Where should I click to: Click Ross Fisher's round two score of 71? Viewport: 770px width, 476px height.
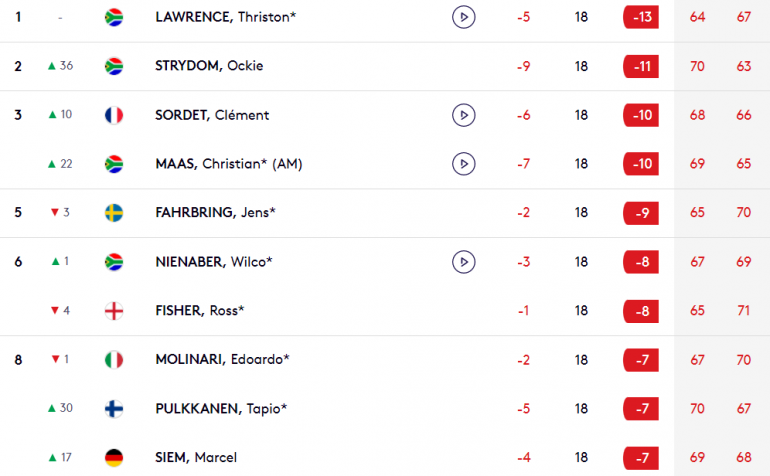point(743,311)
